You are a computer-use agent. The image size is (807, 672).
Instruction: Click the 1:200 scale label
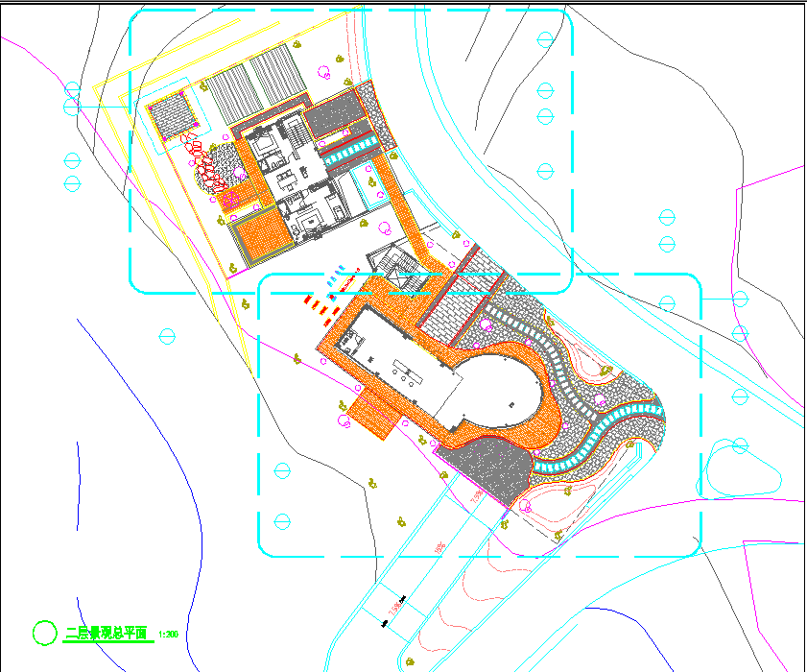click(x=168, y=635)
